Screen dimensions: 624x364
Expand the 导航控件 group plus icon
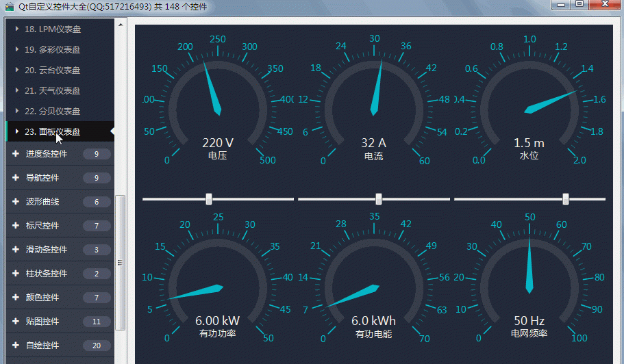pos(16,178)
